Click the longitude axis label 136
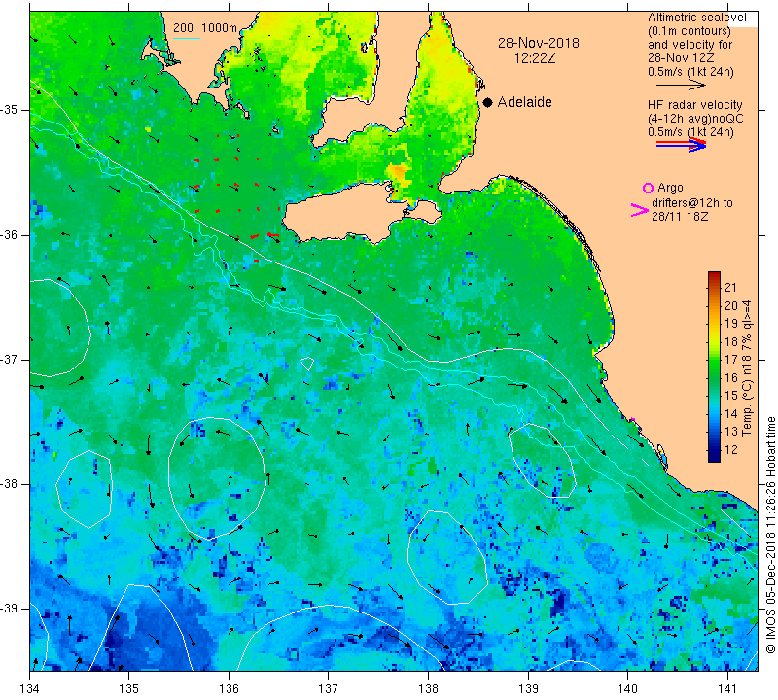 pos(229,688)
